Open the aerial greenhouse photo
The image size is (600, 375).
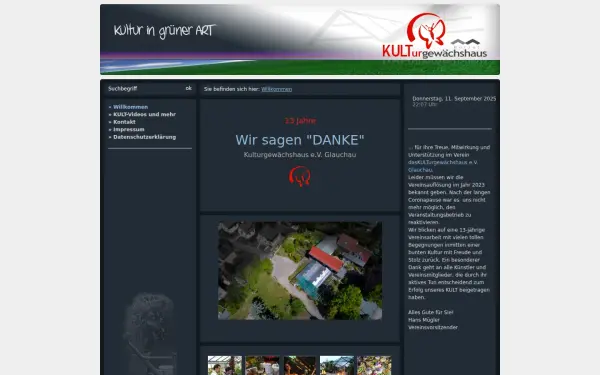tap(300, 271)
